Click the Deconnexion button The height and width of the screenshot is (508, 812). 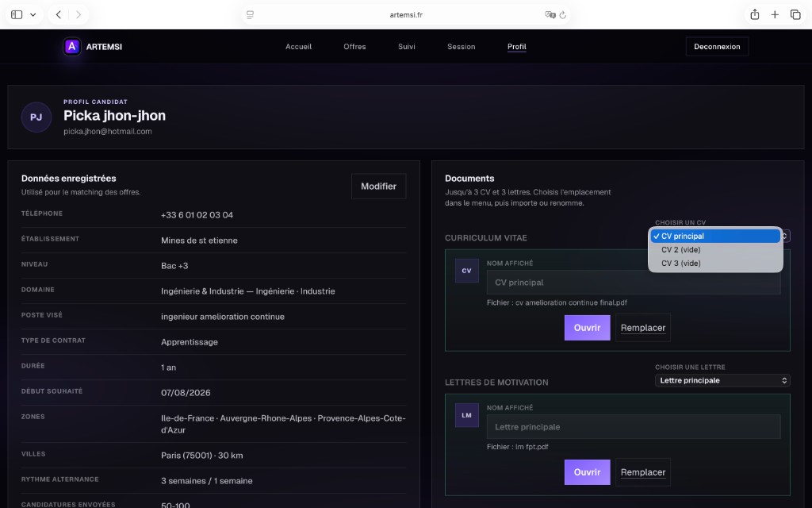717,47
